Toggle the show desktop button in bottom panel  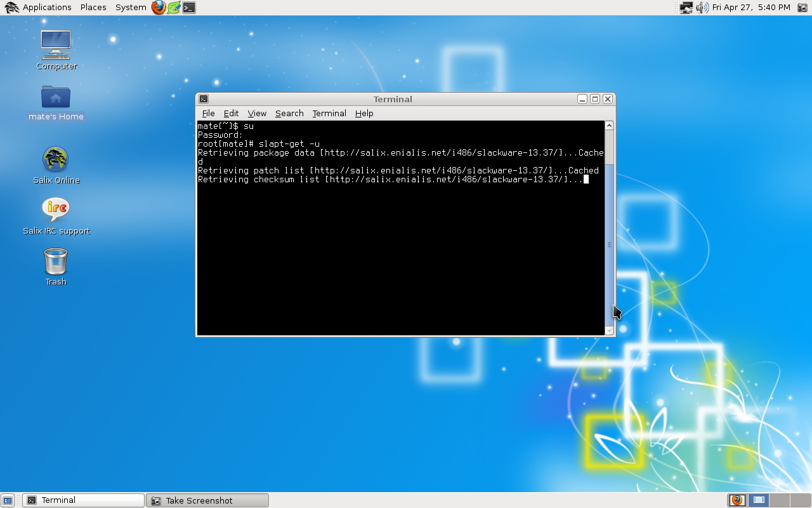[x=8, y=500]
